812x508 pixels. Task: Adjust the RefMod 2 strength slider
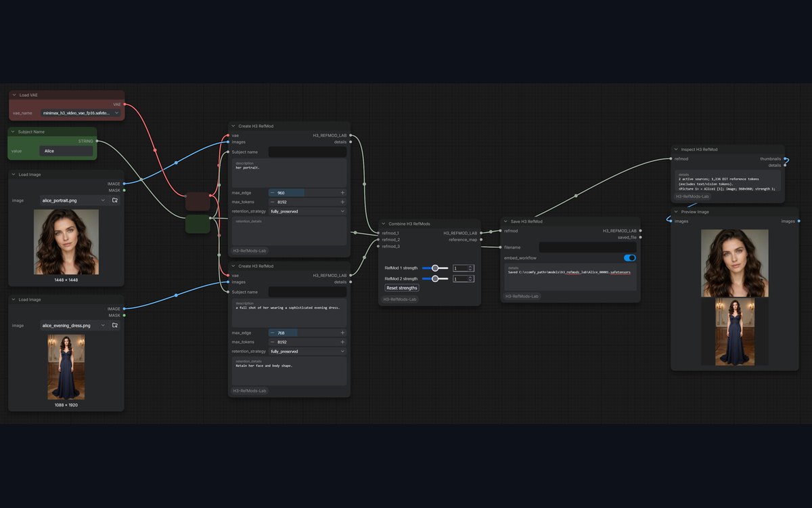point(435,278)
